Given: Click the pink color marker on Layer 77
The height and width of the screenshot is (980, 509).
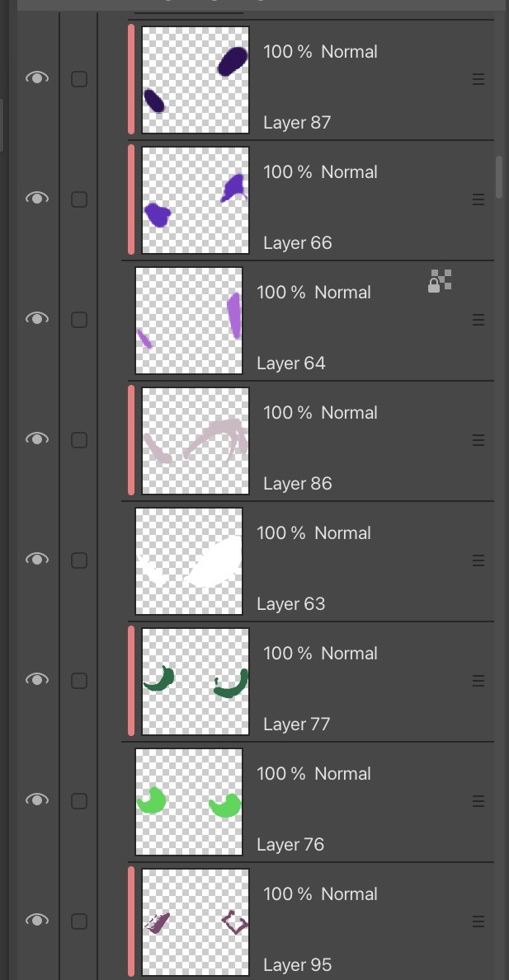Looking at the screenshot, I should (x=131, y=681).
